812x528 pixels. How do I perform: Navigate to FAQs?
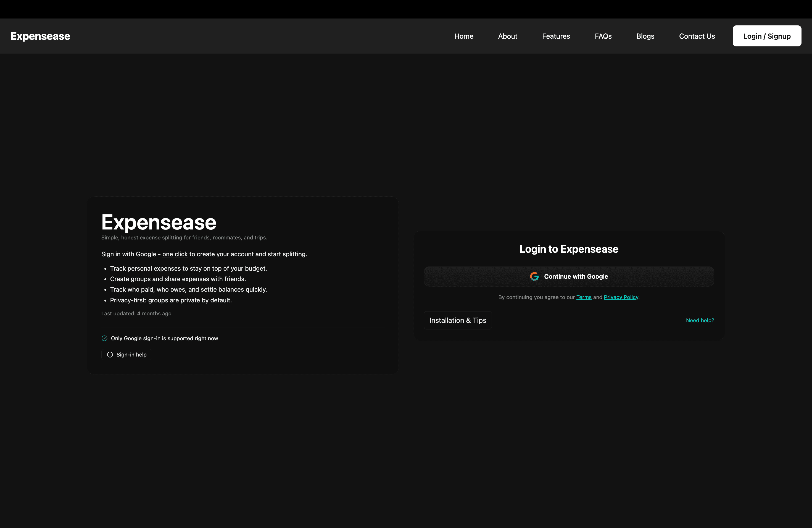click(603, 36)
